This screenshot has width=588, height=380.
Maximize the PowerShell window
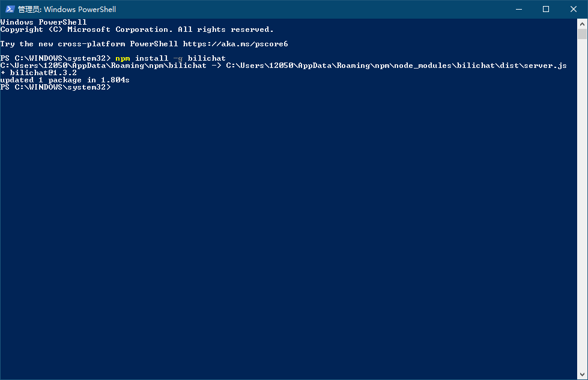546,9
